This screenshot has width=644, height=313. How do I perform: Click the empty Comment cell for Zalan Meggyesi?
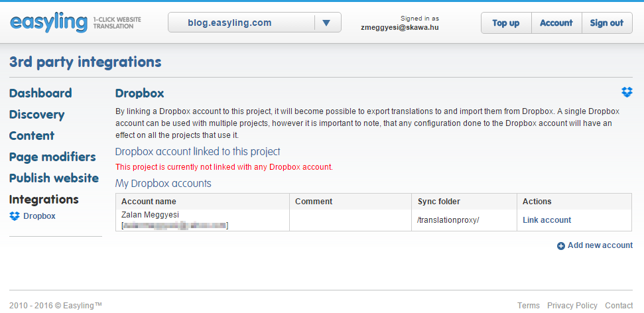[x=350, y=220]
